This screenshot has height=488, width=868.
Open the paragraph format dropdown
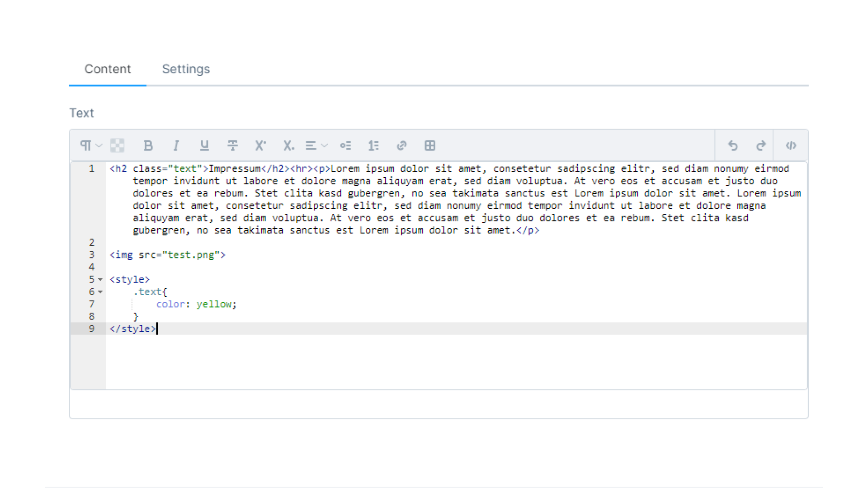91,145
